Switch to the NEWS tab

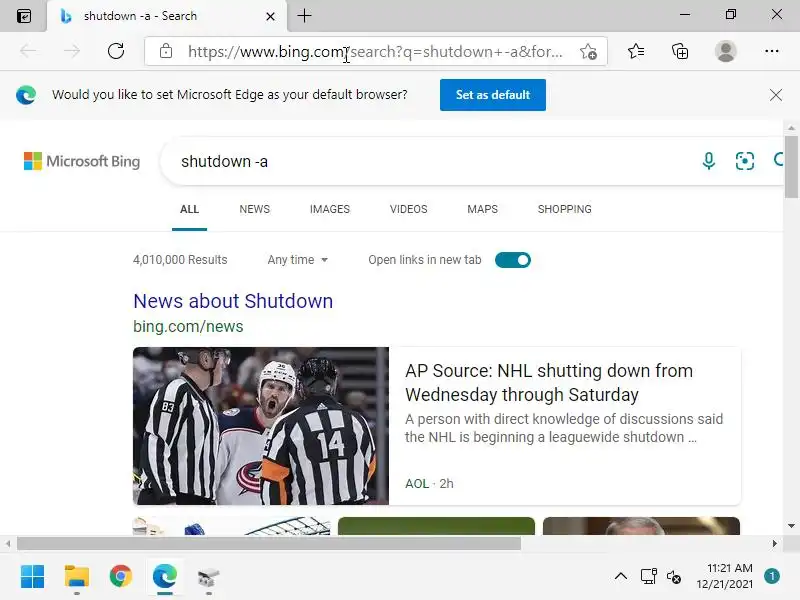click(x=255, y=209)
